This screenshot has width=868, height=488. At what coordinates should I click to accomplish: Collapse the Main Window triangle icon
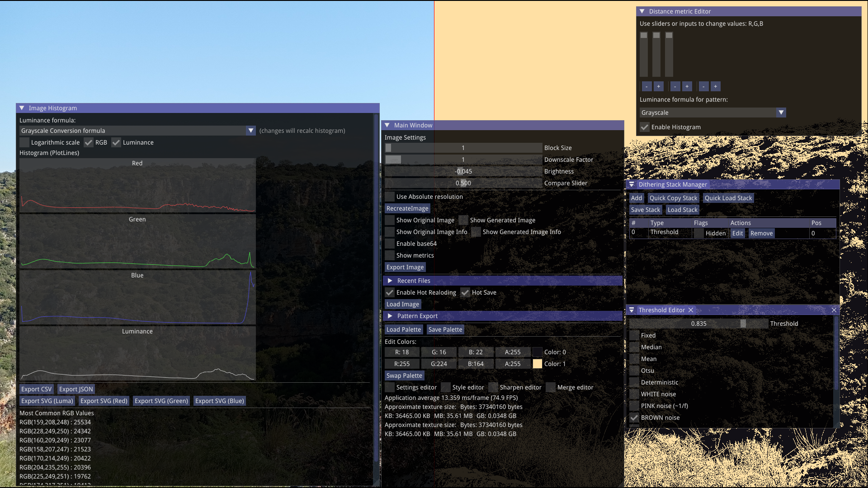click(387, 125)
